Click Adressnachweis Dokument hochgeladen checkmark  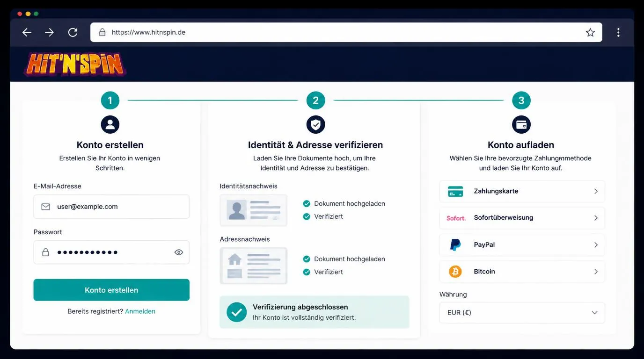tap(307, 259)
